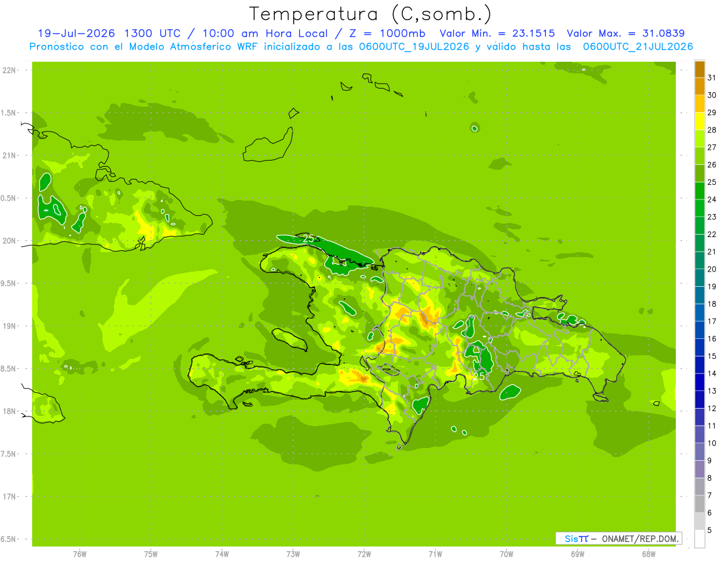Click the 'Temperatura (C,somb.)' map title
Screen dimensions: 728x562
tap(370, 13)
